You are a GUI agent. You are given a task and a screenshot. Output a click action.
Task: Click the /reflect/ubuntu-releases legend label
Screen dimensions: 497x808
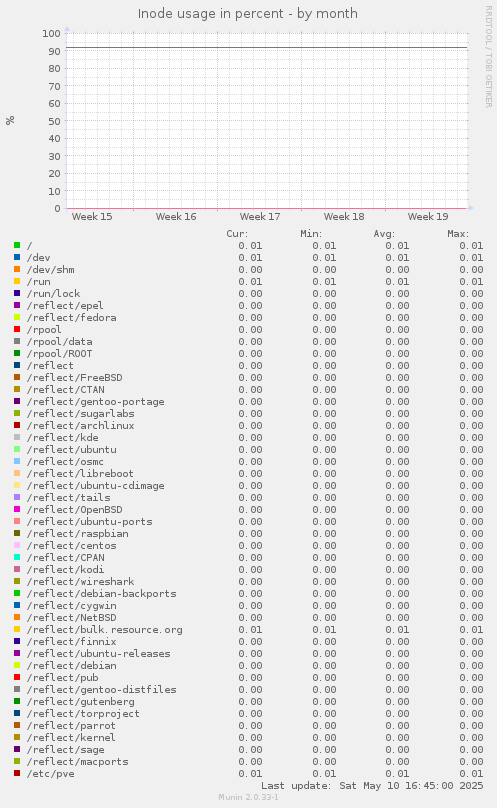click(x=98, y=653)
